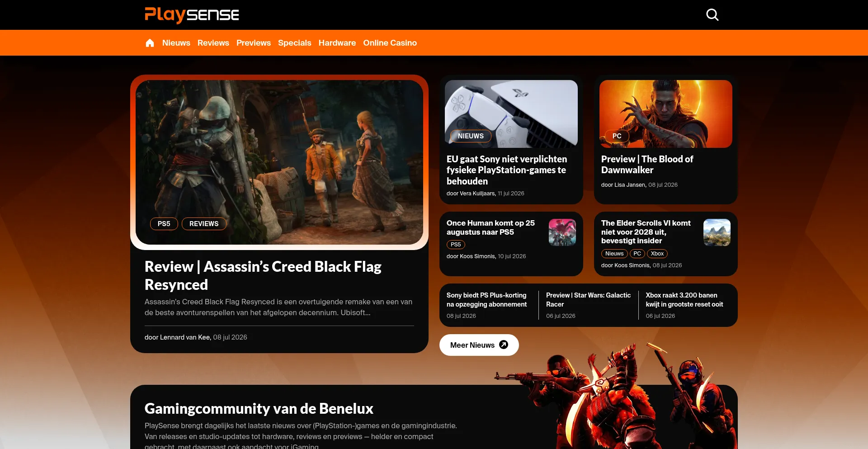
Task: Click the date 10 jul 2026
Action: [512, 256]
